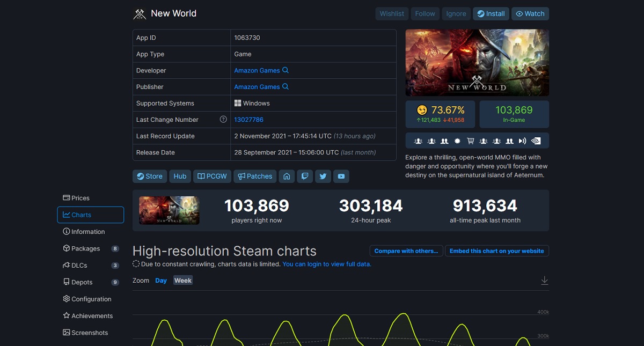This screenshot has width=644, height=346.
Task: Select the Charts sidebar section
Action: pyautogui.click(x=90, y=215)
